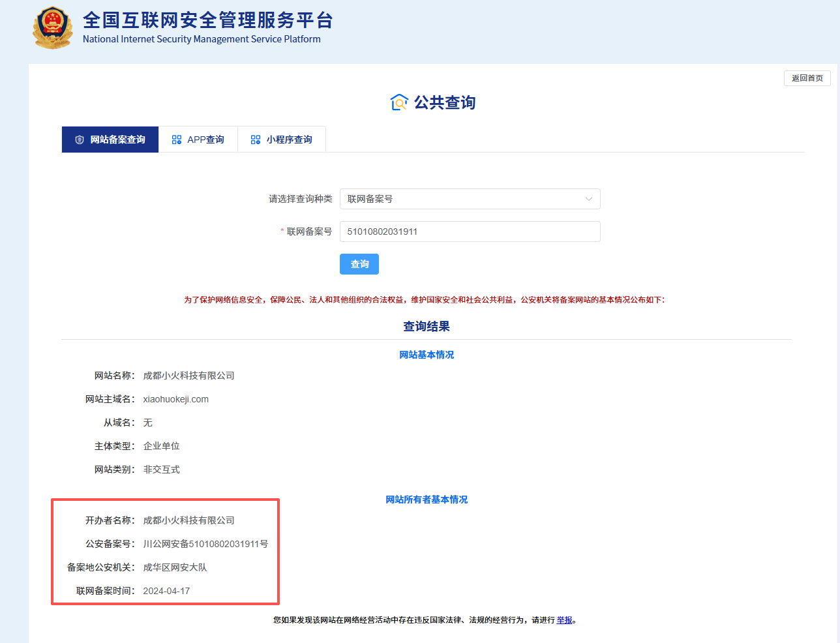Click the 川公网安备51010802031911号 record number
Viewport: 840px width, 643px height.
click(x=205, y=544)
